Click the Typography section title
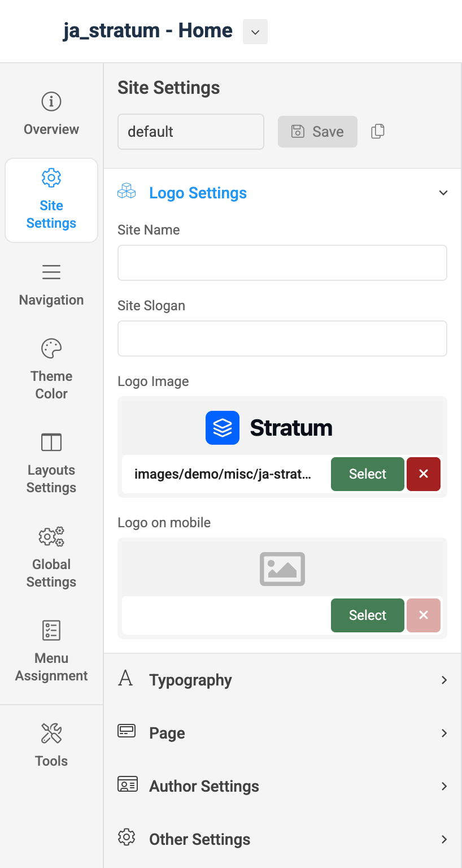 pyautogui.click(x=190, y=680)
